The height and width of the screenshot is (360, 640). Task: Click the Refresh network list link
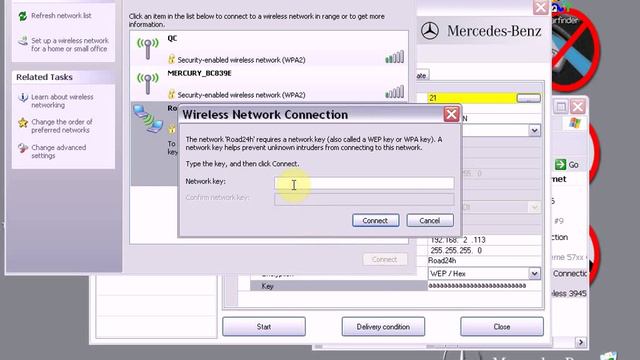click(x=61, y=16)
